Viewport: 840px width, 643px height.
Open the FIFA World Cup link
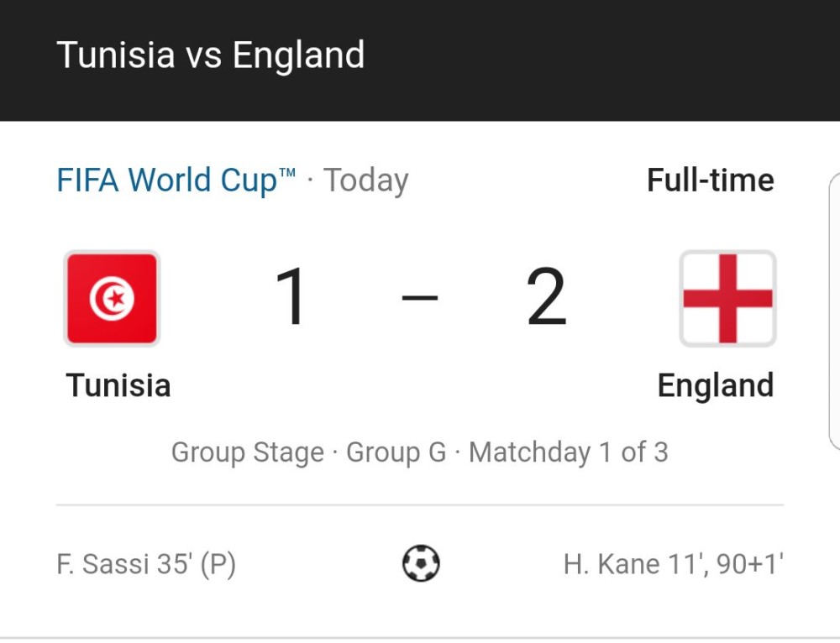[176, 180]
